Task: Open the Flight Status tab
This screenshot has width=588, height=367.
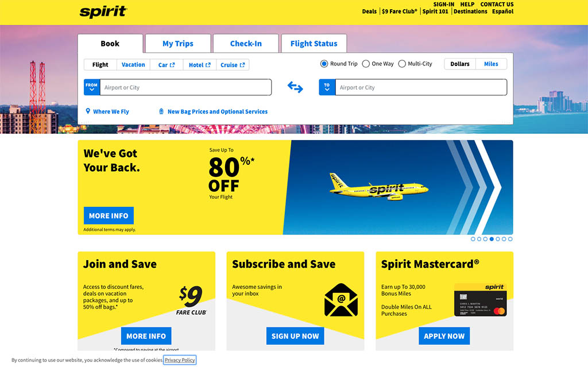Action: coord(314,44)
